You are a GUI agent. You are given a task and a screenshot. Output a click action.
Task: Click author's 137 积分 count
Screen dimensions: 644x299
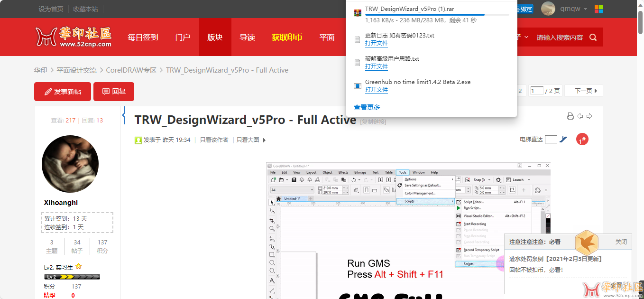[102, 246]
